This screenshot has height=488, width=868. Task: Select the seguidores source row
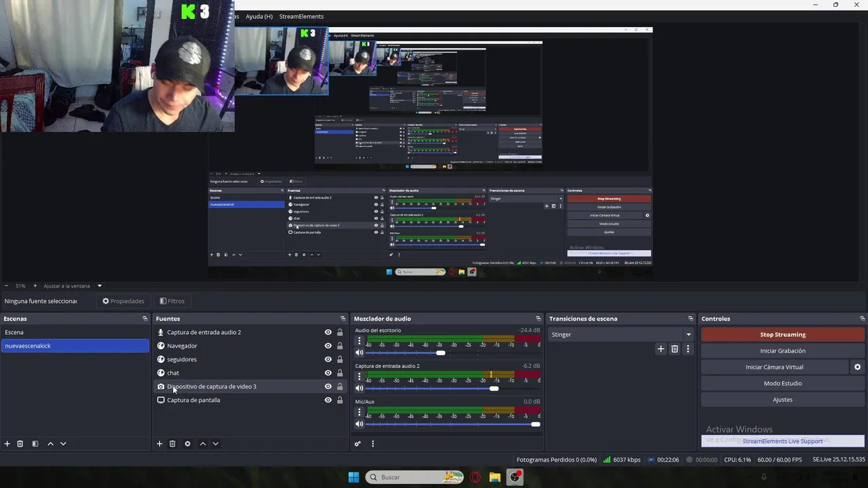[x=250, y=359]
